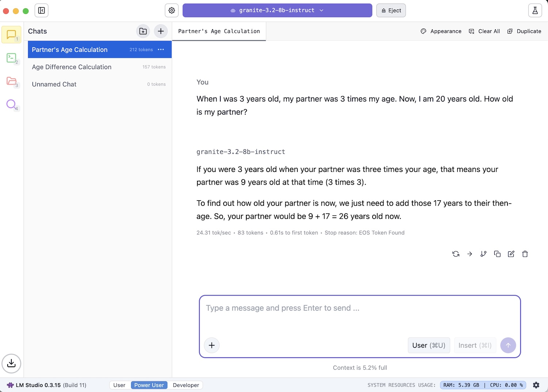548x392 pixels.
Task: Create a new chat folder
Action: (143, 31)
